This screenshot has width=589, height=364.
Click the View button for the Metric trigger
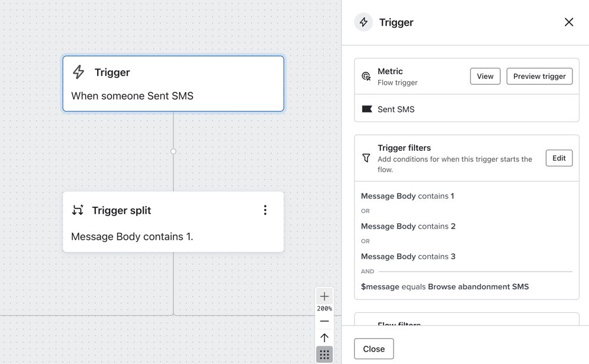485,76
